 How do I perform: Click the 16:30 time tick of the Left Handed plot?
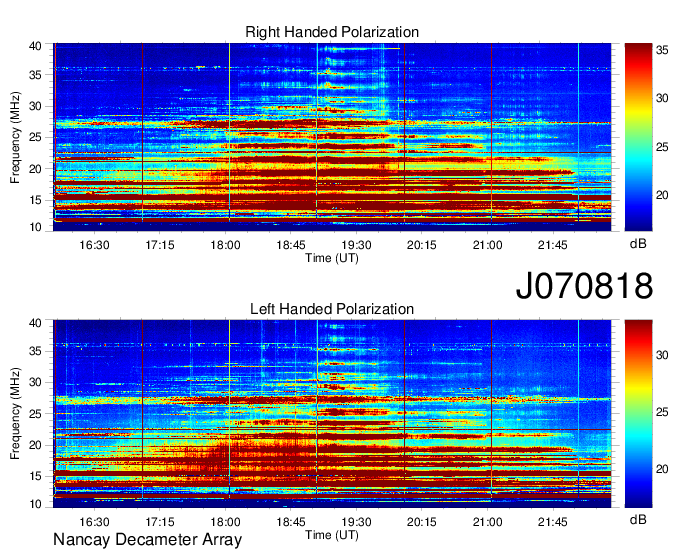(x=94, y=522)
